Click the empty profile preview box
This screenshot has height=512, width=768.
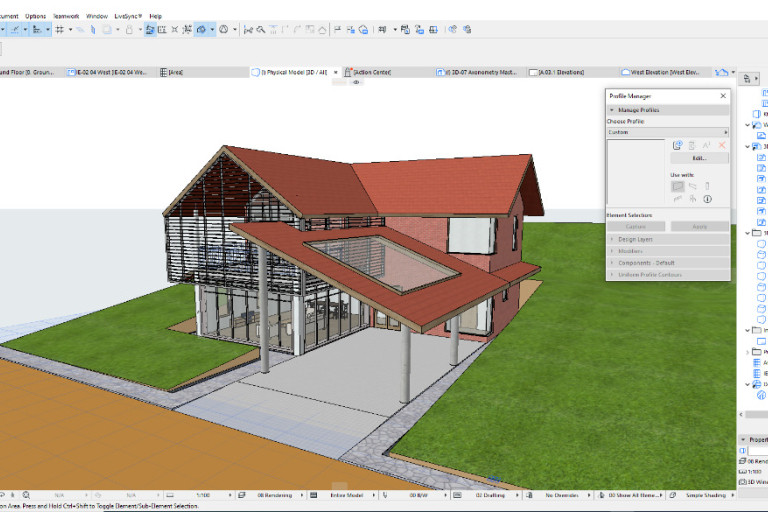click(636, 172)
